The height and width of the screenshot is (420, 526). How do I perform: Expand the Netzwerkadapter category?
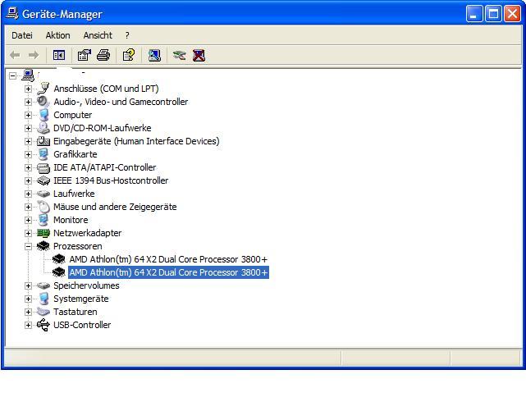tap(28, 233)
